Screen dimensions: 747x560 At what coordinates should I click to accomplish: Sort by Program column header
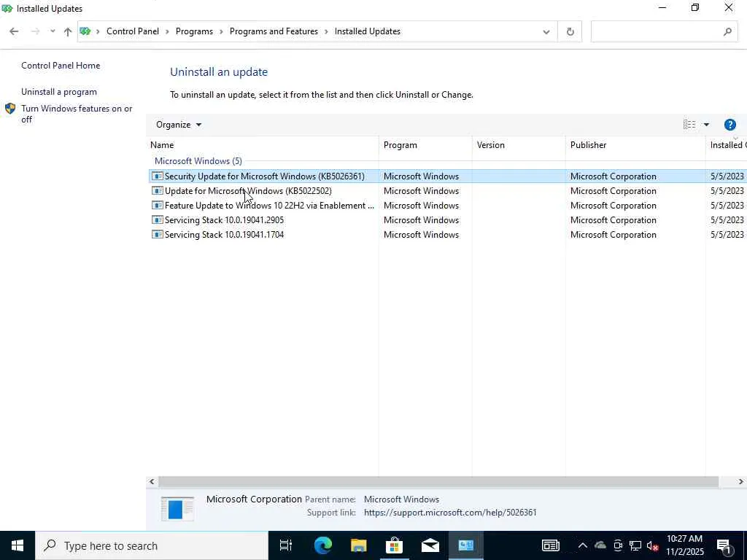pyautogui.click(x=425, y=145)
